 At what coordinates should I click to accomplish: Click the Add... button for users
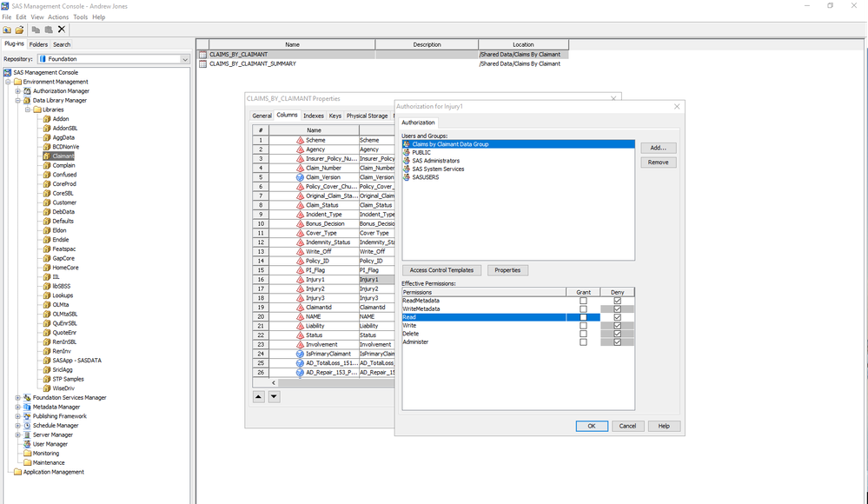coord(658,149)
